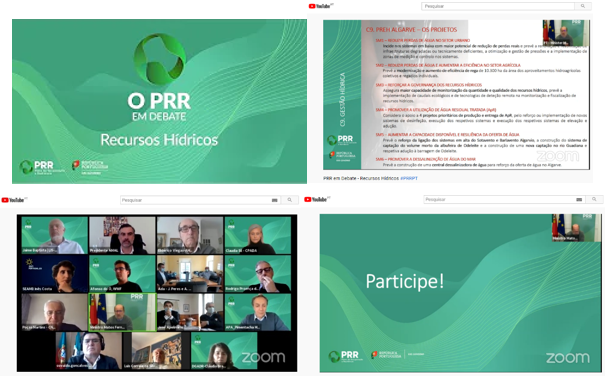
Task: Select the 'Afonso' participant tile
Action: [x=123, y=274]
